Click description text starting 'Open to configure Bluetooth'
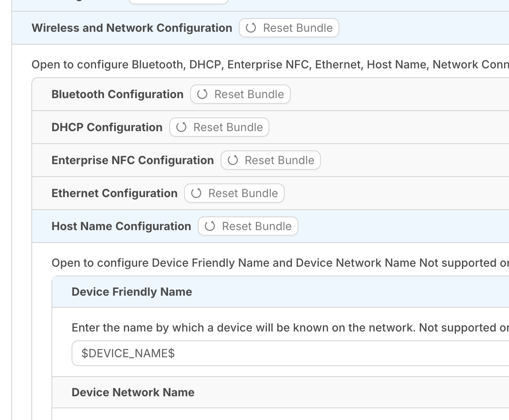 (x=270, y=64)
